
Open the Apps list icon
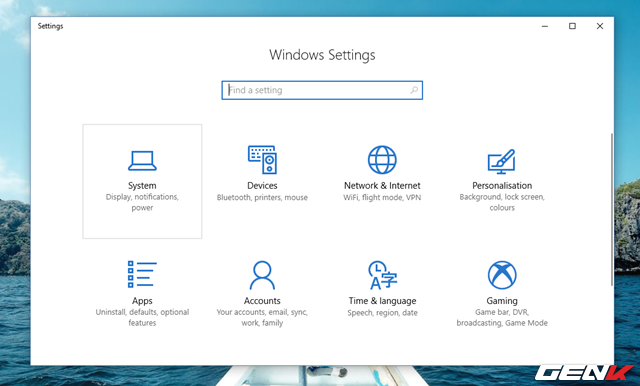click(142, 274)
